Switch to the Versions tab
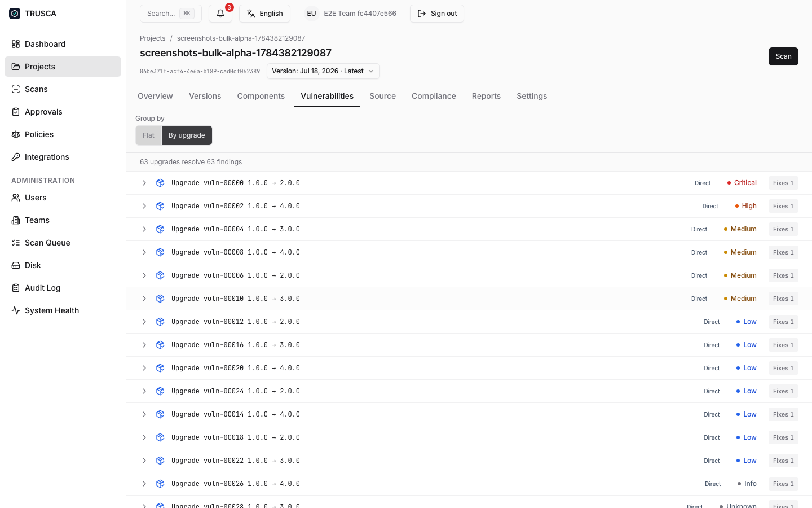812x508 pixels. click(x=205, y=96)
